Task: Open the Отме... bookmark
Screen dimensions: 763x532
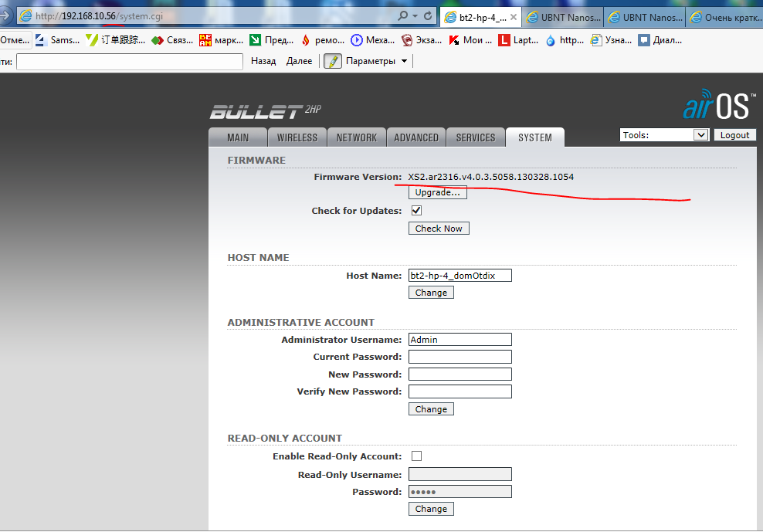Action: pos(15,40)
